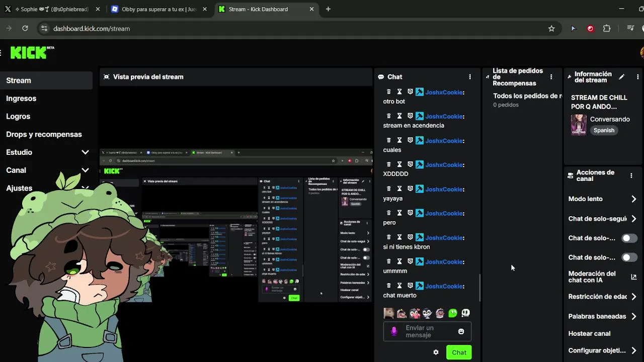Click the Conversando category name
Image resolution: width=644 pixels, height=362 pixels.
(610, 119)
